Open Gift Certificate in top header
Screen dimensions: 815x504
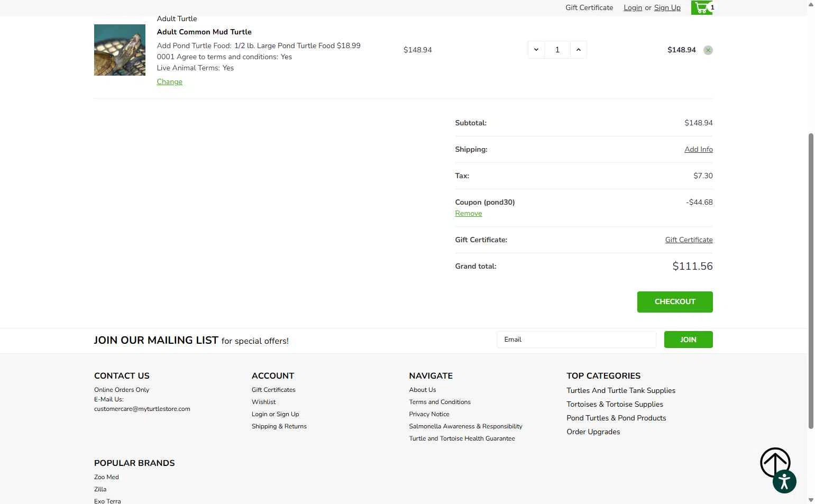pos(589,7)
